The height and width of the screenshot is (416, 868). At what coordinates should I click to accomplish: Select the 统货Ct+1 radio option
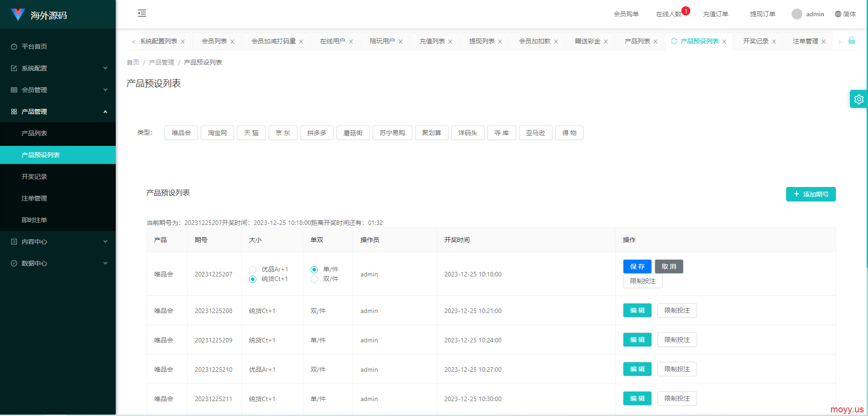point(253,279)
